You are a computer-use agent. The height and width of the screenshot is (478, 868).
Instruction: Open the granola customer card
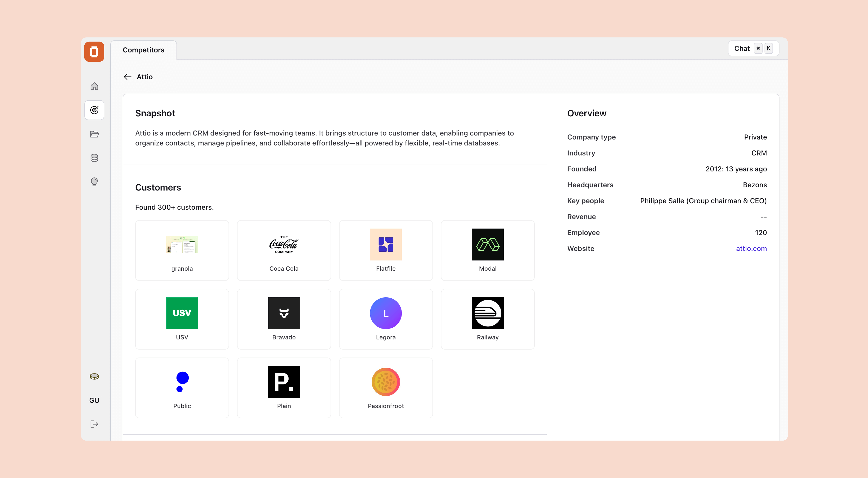click(x=182, y=250)
